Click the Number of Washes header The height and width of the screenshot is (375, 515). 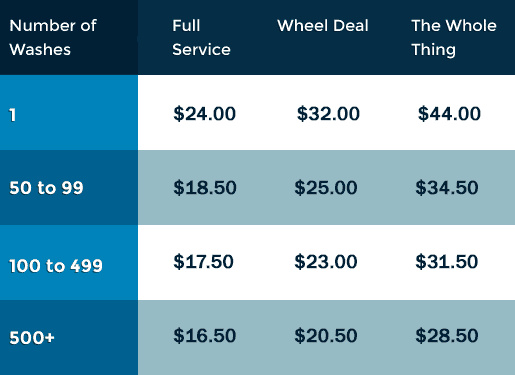click(53, 37)
